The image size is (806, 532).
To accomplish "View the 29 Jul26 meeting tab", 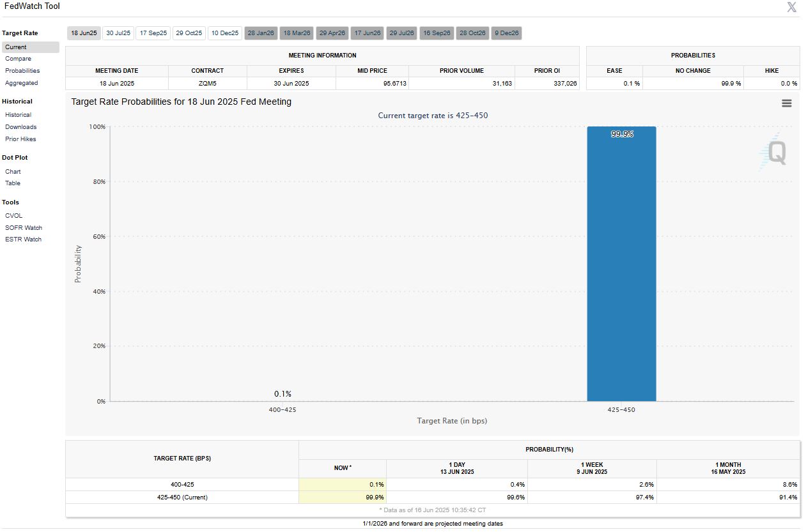I will point(402,33).
